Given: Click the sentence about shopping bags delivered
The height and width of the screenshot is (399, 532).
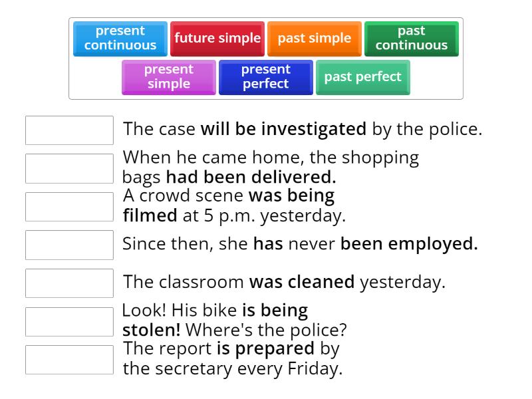Looking at the screenshot, I should [271, 168].
